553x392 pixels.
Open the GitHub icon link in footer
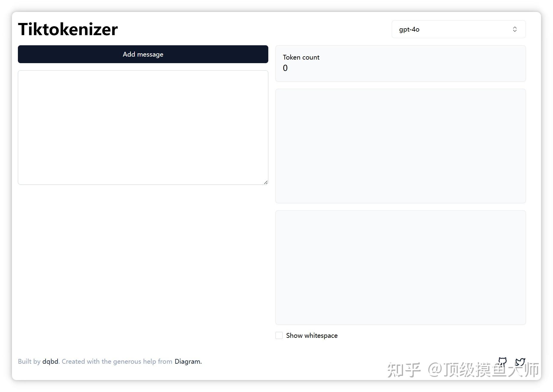[502, 362]
